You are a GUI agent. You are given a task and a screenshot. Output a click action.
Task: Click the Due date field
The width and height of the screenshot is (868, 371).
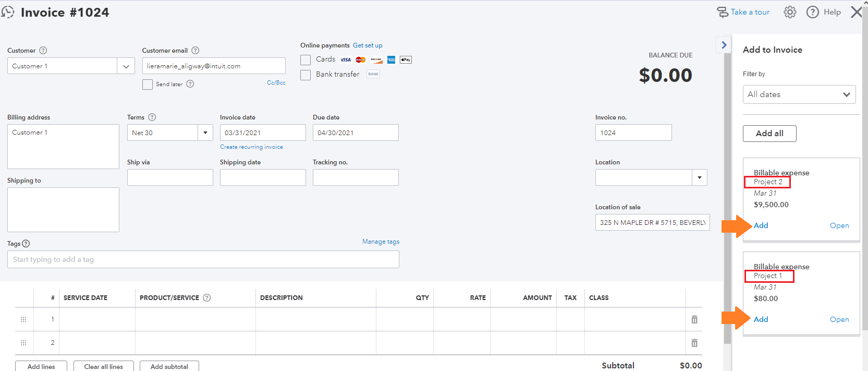pos(356,133)
